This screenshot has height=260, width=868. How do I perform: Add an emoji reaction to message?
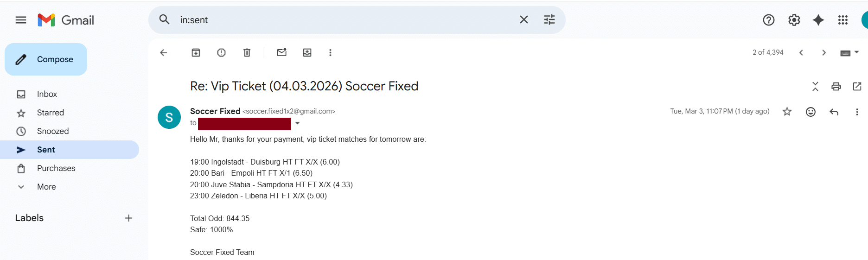click(811, 112)
